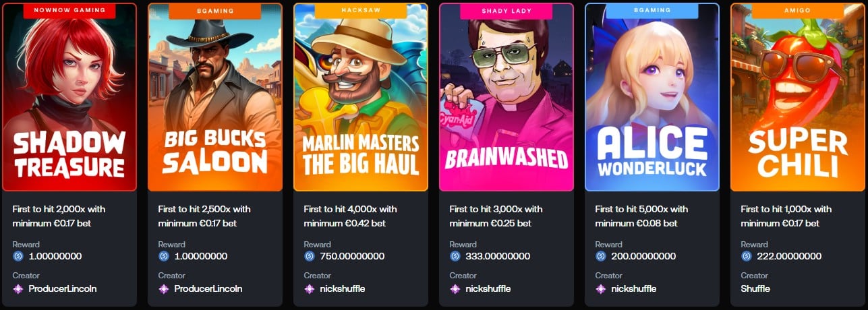The image size is (868, 310).
Task: Click the coin icon beside 333.00000000 reward
Action: [455, 256]
